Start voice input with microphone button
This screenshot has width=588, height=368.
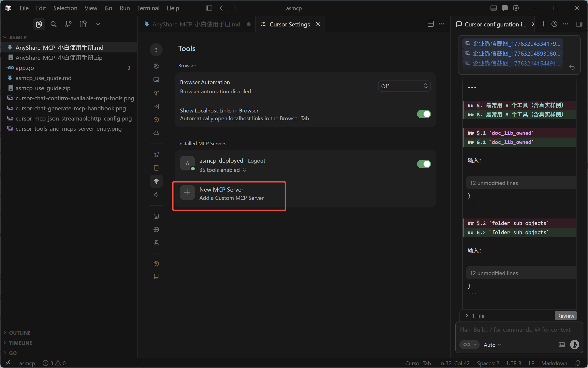[575, 344]
